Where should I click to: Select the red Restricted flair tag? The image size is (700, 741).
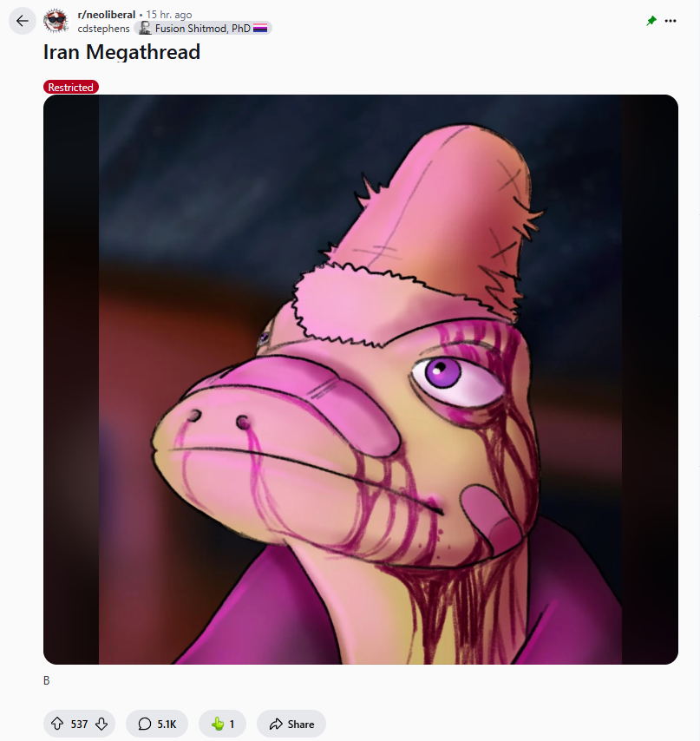click(71, 87)
